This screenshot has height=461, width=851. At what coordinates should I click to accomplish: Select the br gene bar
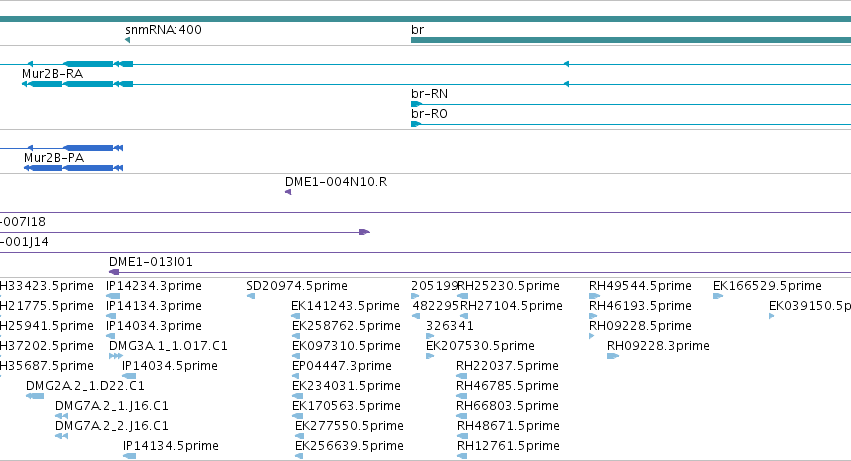coord(631,40)
